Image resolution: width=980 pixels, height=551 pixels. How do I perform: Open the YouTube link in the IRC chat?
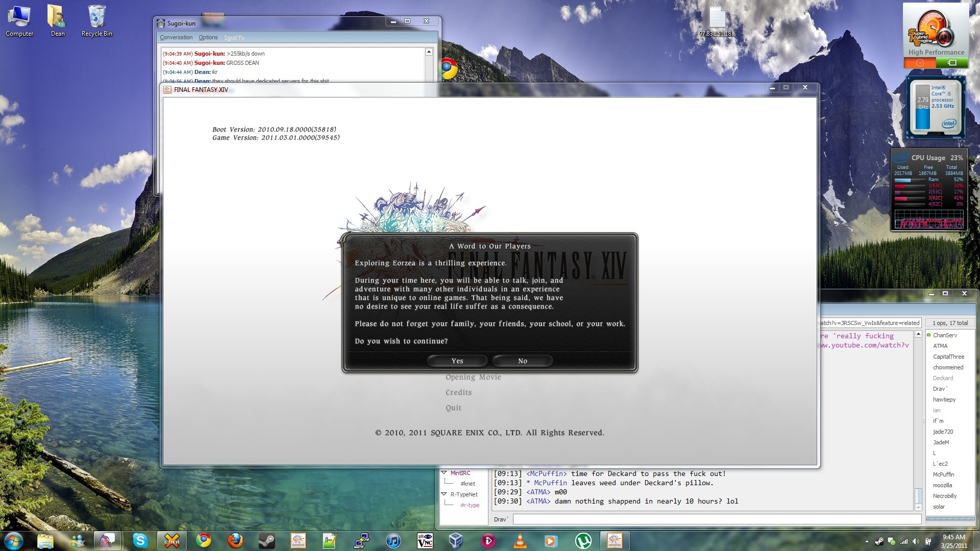(864, 345)
